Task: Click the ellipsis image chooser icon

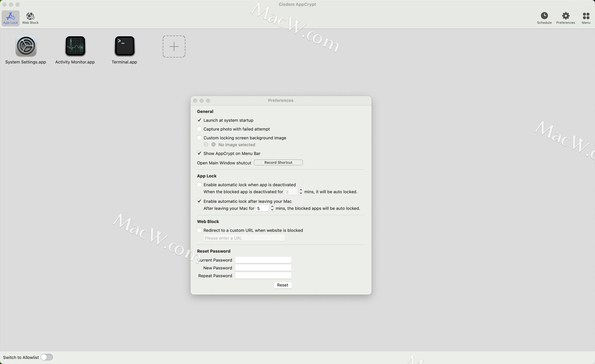Action: tap(206, 144)
